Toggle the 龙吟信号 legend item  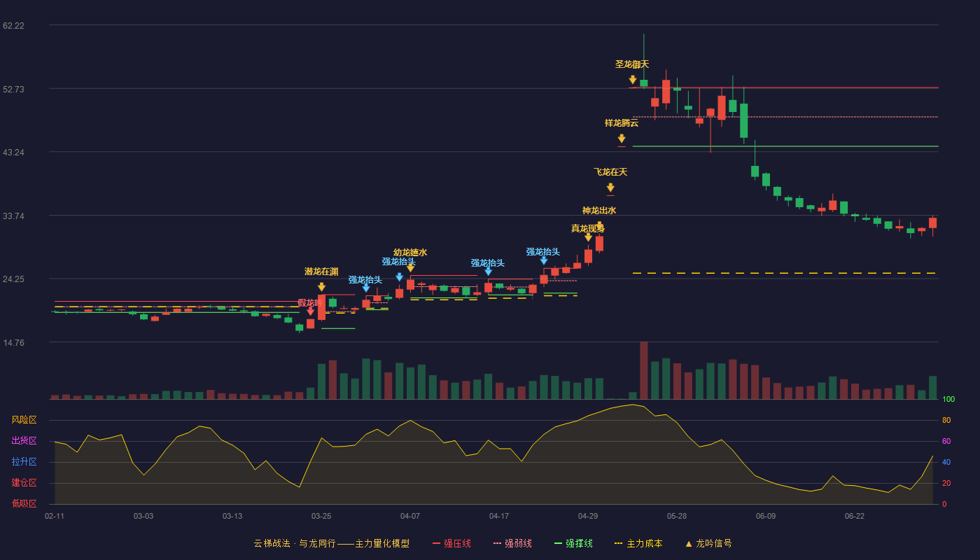708,543
